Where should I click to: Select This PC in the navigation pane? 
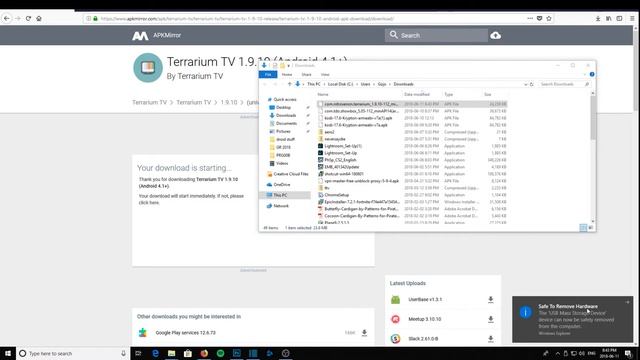(x=284, y=195)
